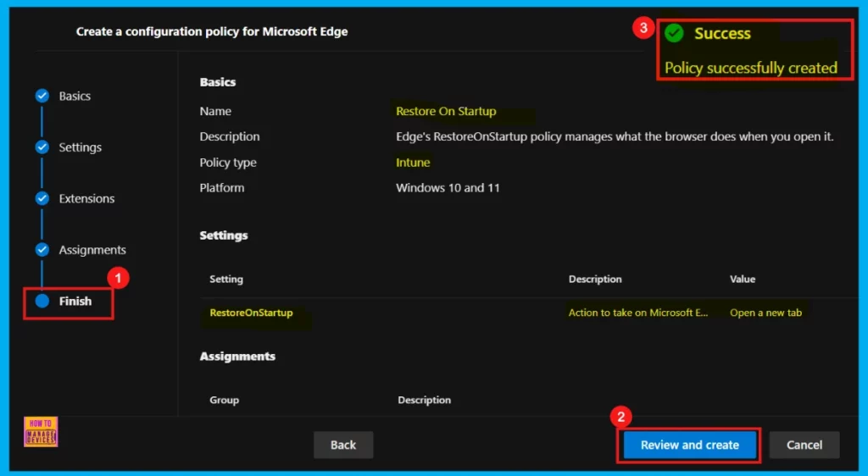
Task: Click the Platform field label
Action: [x=222, y=188]
